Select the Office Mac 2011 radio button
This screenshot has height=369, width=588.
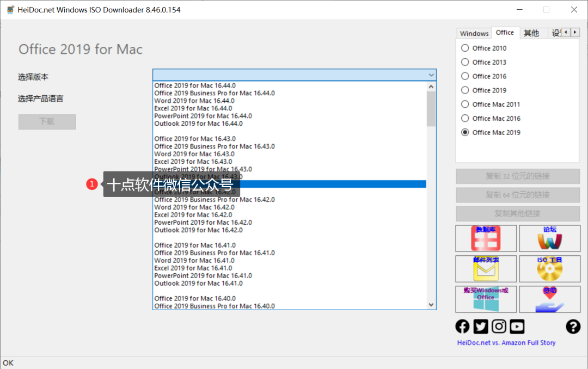coord(465,104)
